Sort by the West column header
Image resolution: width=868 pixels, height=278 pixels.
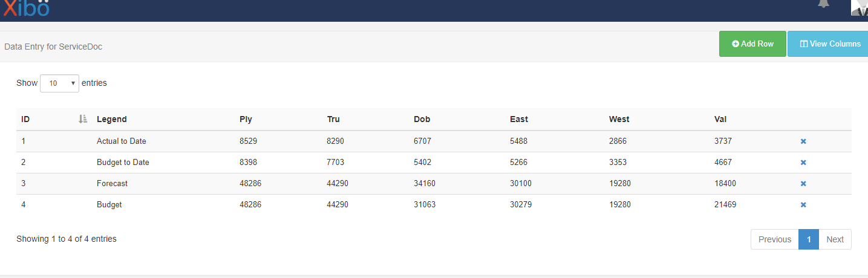(x=619, y=119)
